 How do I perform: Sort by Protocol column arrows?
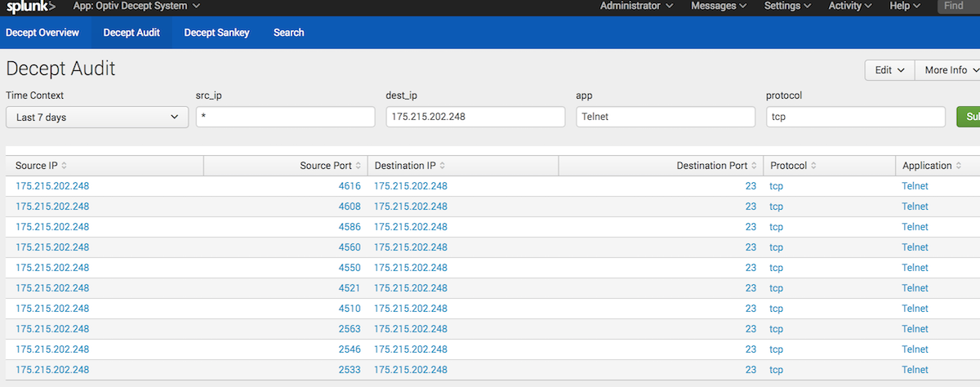coord(813,166)
